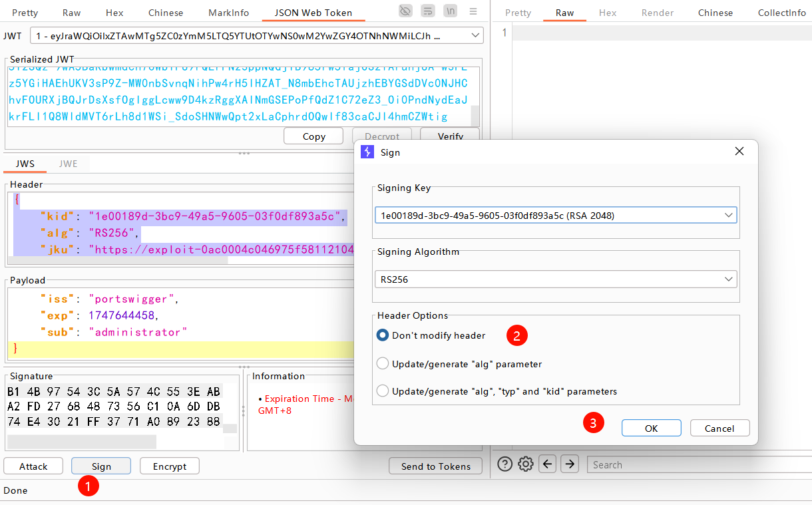Toggle the show non-printable characters \n icon
This screenshot has width=812, height=505.
pos(451,11)
